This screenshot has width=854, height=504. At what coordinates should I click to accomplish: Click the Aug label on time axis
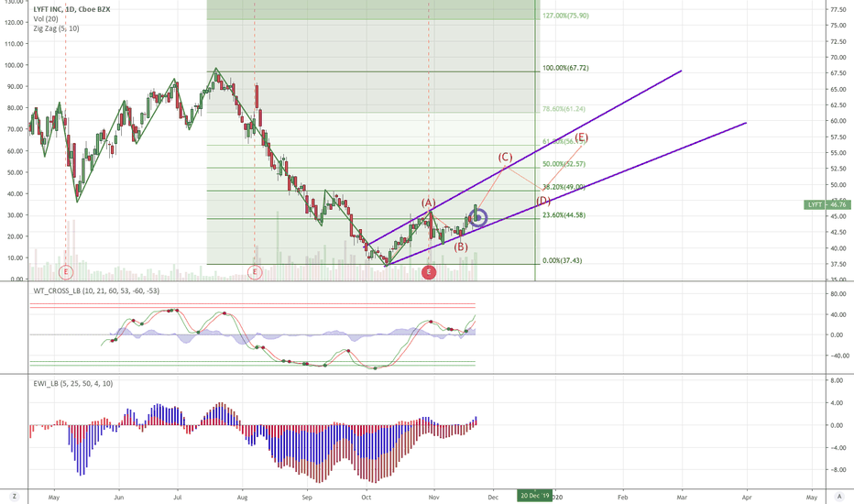(x=243, y=497)
